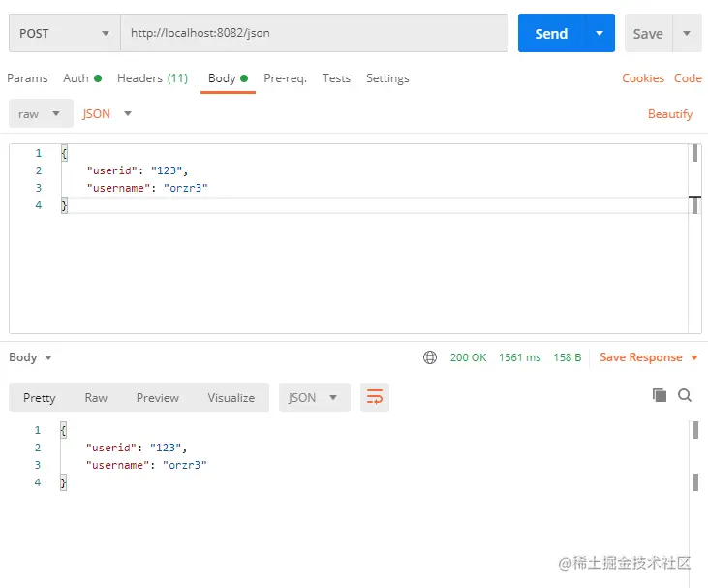Open the Headers (11) tab
Screen dimensions: 708x588
point(152,78)
